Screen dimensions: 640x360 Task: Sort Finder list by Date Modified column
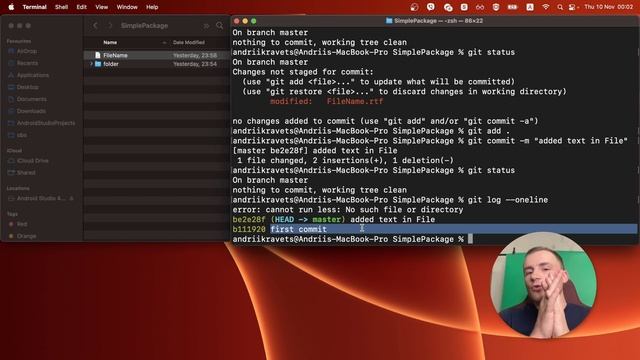click(x=189, y=42)
